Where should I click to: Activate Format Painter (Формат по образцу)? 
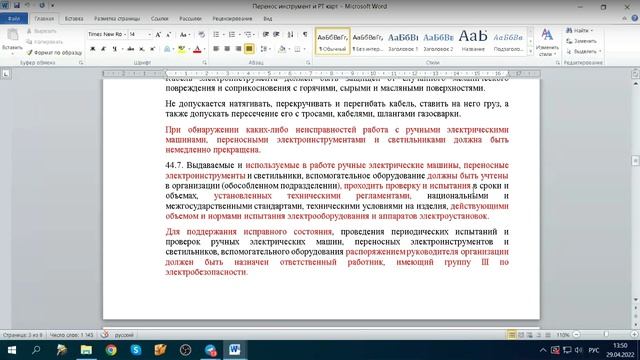(x=54, y=53)
